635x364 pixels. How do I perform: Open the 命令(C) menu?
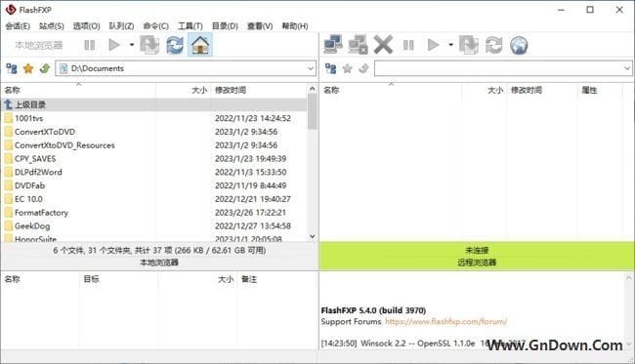(x=156, y=26)
